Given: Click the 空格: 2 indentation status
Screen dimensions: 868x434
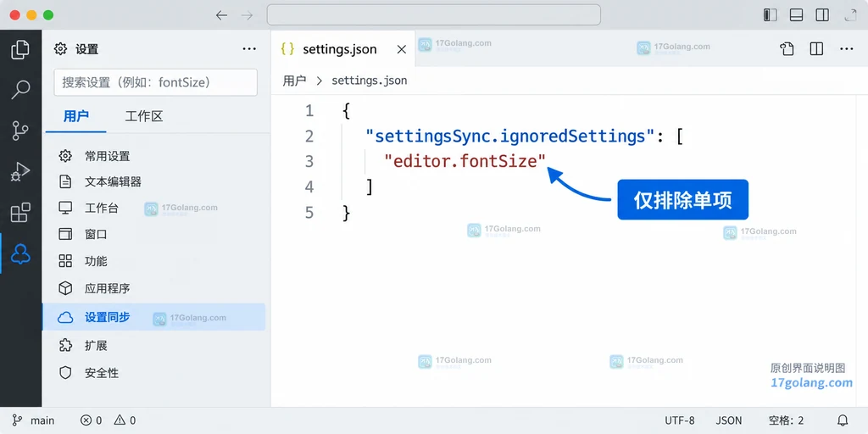Looking at the screenshot, I should [x=786, y=420].
